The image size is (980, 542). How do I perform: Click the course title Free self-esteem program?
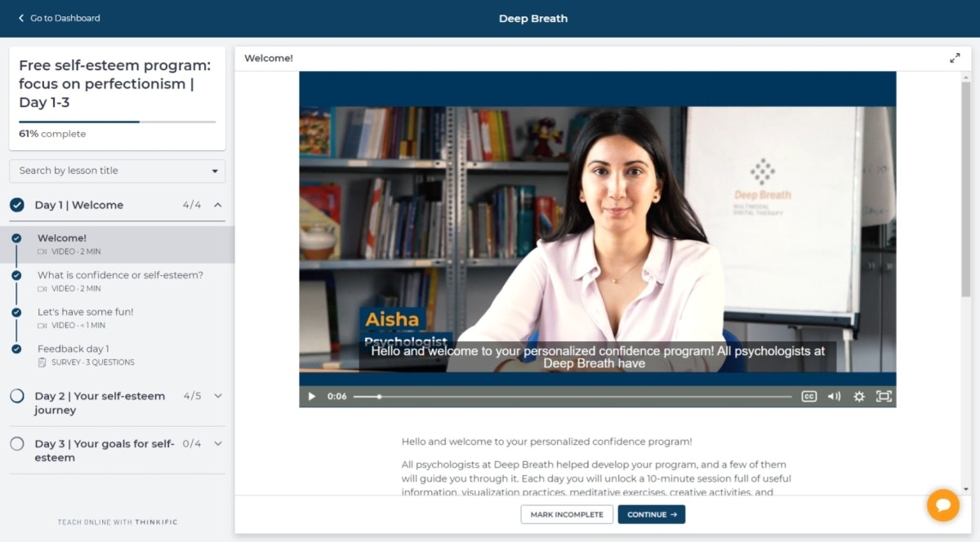click(114, 83)
